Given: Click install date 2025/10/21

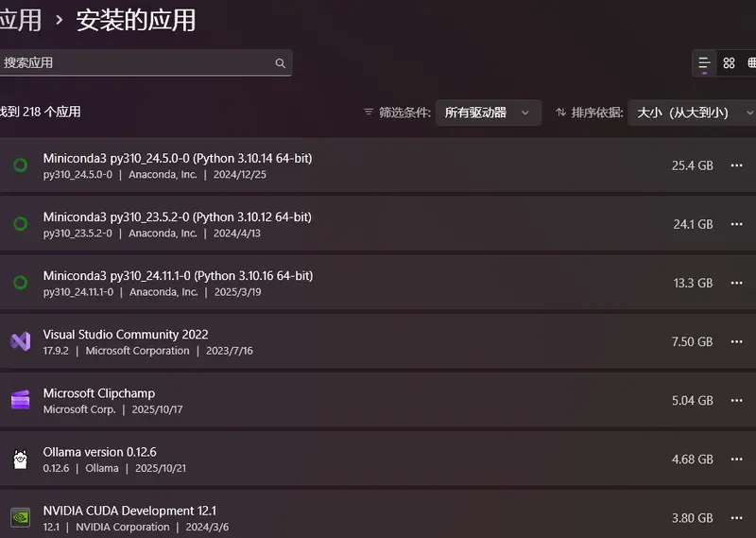Looking at the screenshot, I should [160, 469].
